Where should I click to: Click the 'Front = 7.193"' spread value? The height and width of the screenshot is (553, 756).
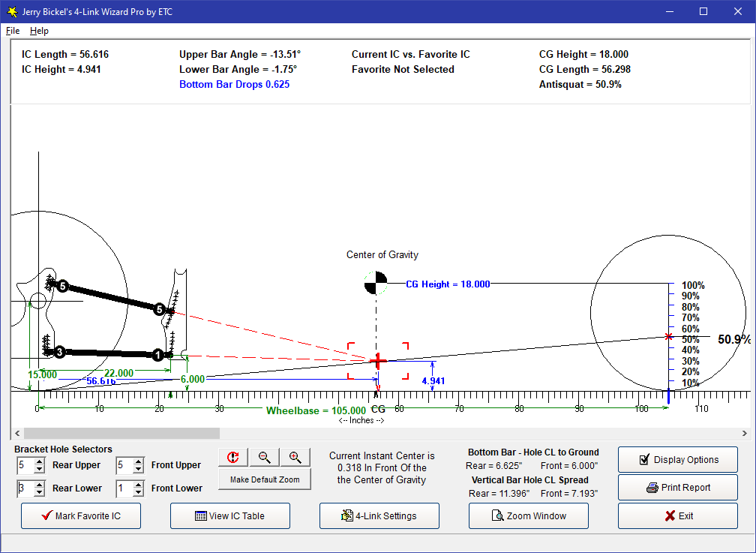pyautogui.click(x=569, y=493)
